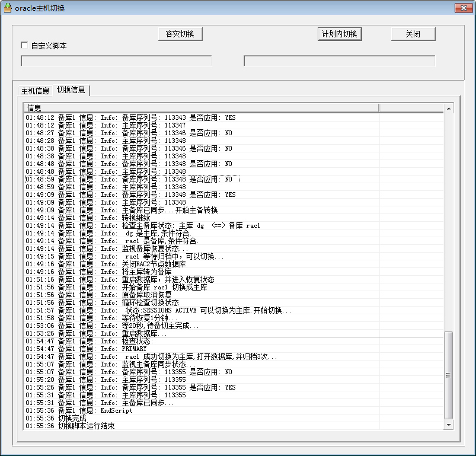Click the log list scroll down arrow
This screenshot has width=476, height=456.
[x=448, y=425]
